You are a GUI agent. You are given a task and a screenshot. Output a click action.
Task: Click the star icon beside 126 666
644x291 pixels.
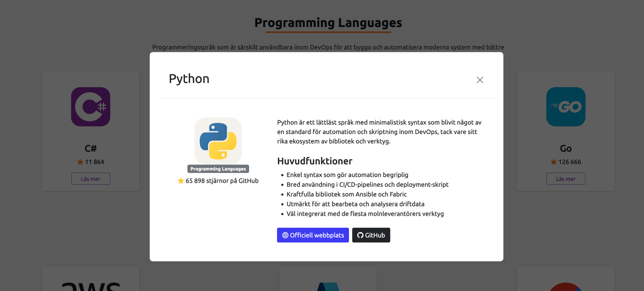[x=553, y=162]
